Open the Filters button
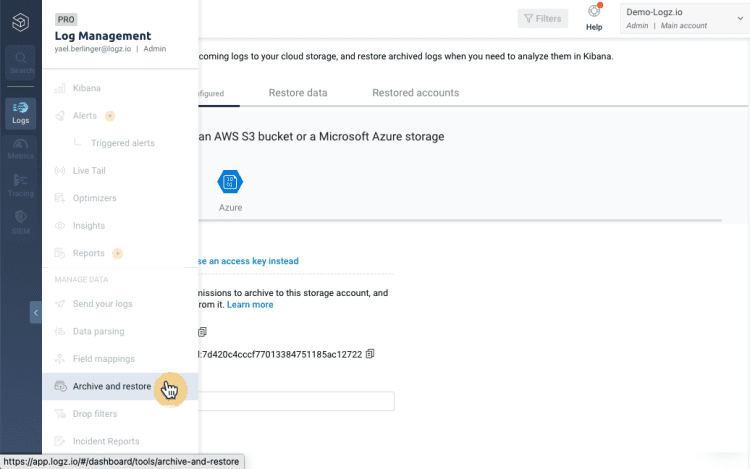This screenshot has width=750, height=469. pos(543,18)
